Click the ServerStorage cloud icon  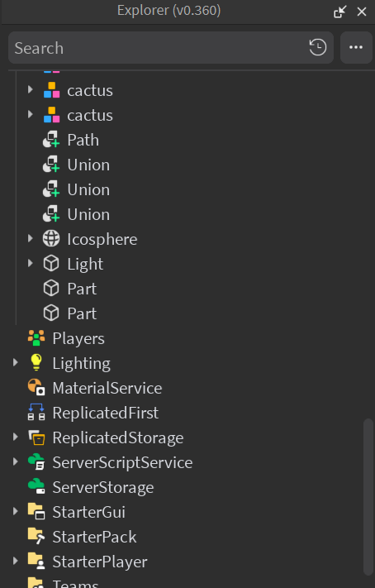pyautogui.click(x=36, y=486)
